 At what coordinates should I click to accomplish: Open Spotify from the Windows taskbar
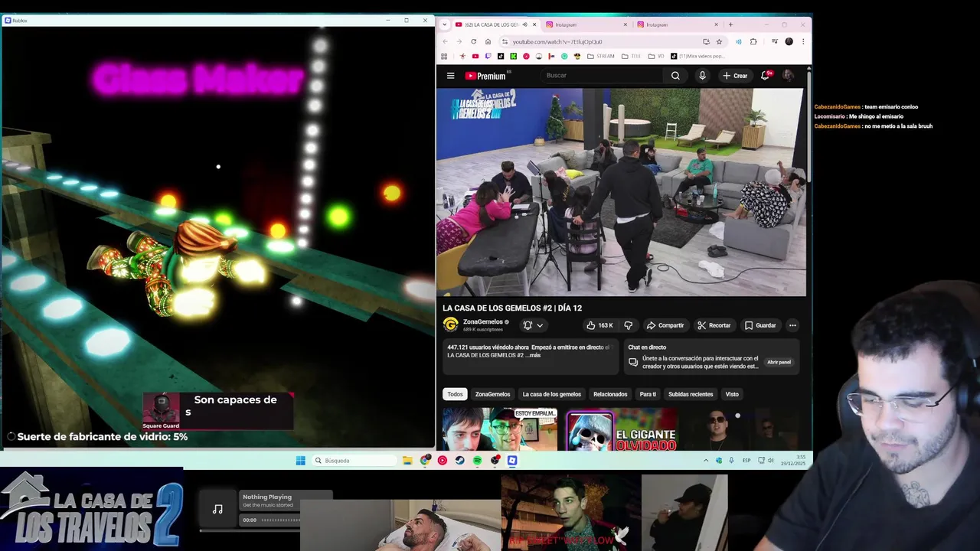pyautogui.click(x=477, y=460)
